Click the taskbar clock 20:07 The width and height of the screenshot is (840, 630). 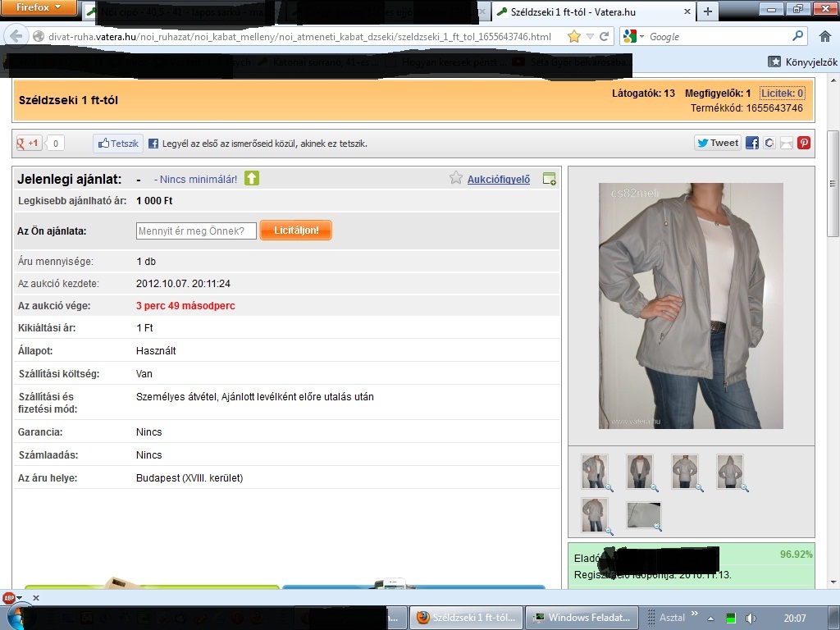794,619
